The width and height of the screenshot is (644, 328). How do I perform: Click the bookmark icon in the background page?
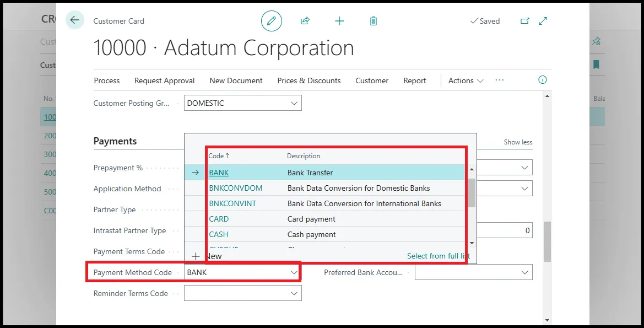tap(597, 64)
